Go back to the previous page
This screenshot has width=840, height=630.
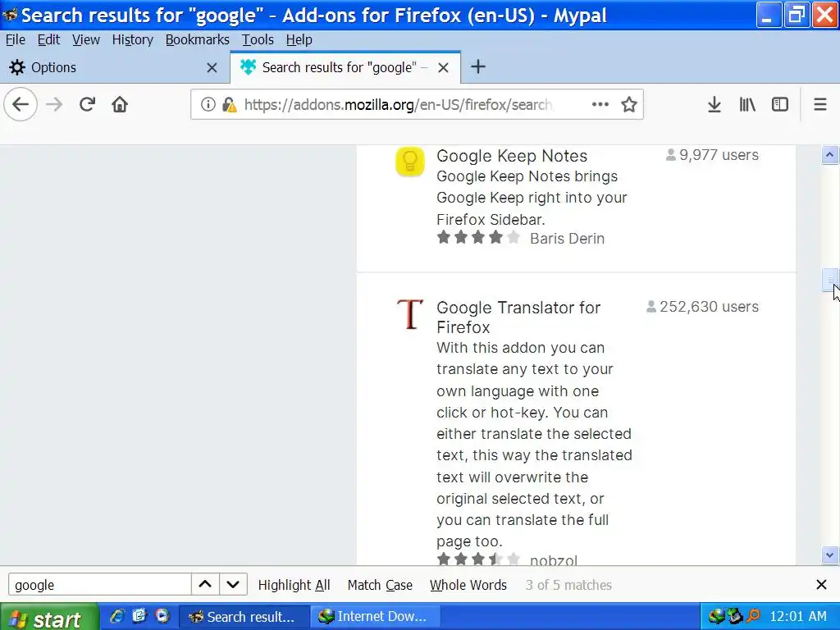(x=21, y=104)
